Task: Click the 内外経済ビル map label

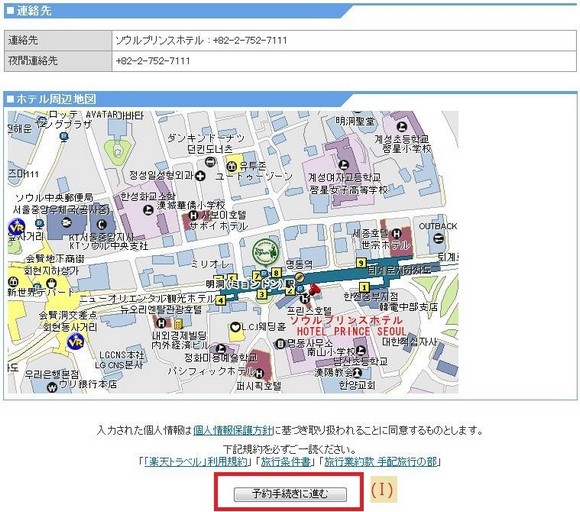Action: (x=181, y=345)
